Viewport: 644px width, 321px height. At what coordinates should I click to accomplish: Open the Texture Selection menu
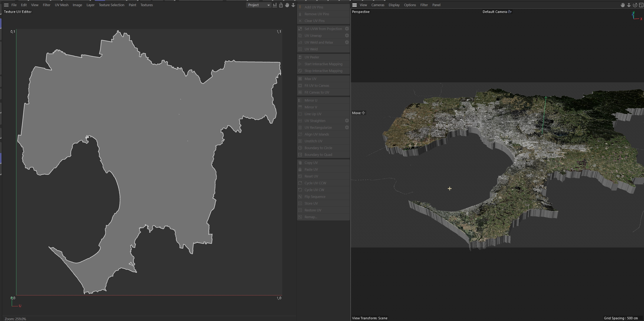(111, 5)
